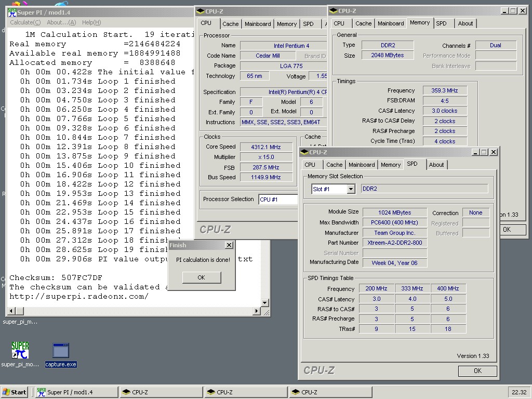Viewport: 532px width, 399px height.
Task: Open the Help menu in Super PI
Action: tap(91, 22)
